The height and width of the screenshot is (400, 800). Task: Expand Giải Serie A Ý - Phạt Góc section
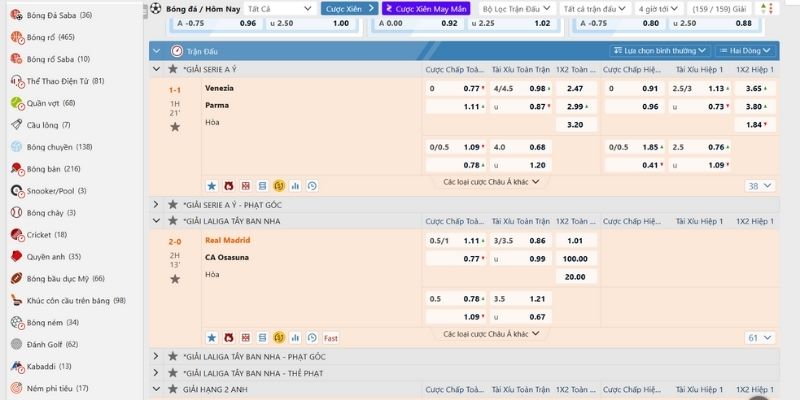click(x=156, y=204)
